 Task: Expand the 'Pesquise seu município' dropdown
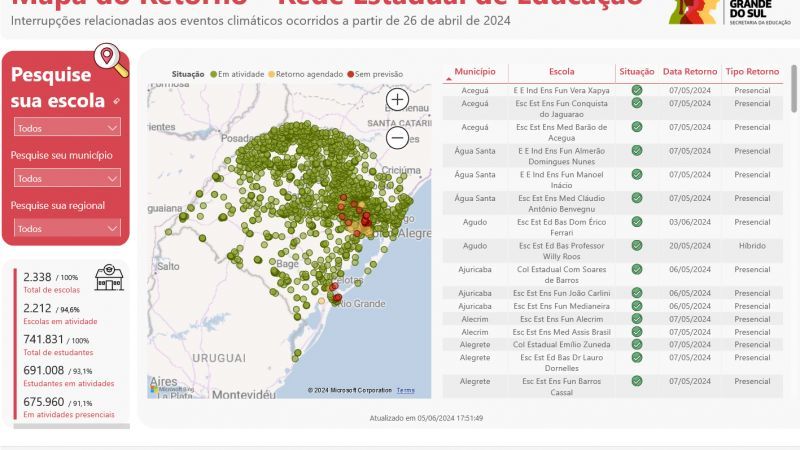pyautogui.click(x=68, y=178)
